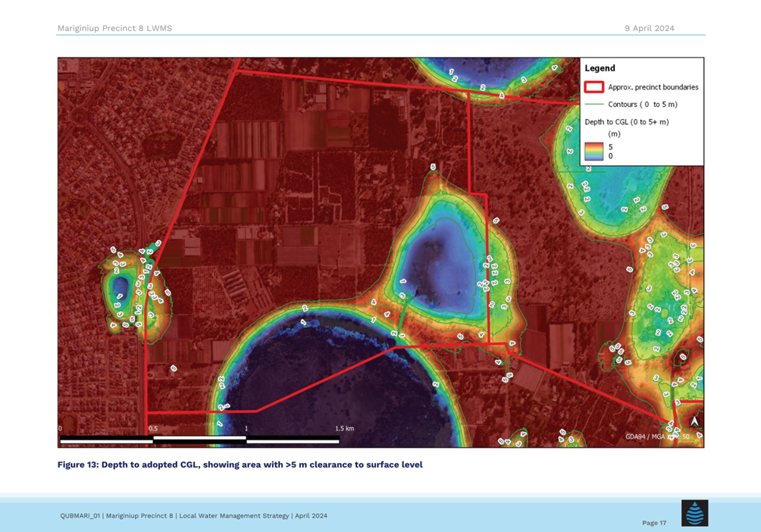Select the header text "Mariginiup Precinct 8 LWMS"

point(114,28)
